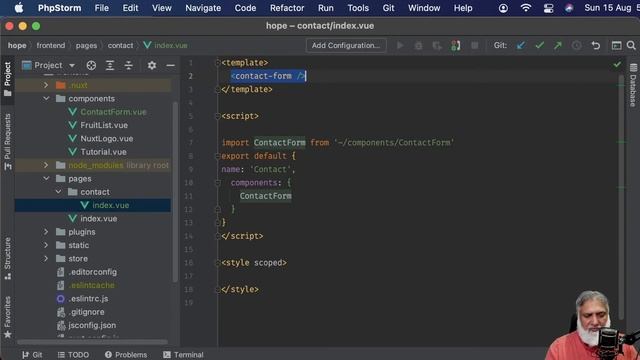
Task: Open macOS Control Center icon
Action: [548, 8]
